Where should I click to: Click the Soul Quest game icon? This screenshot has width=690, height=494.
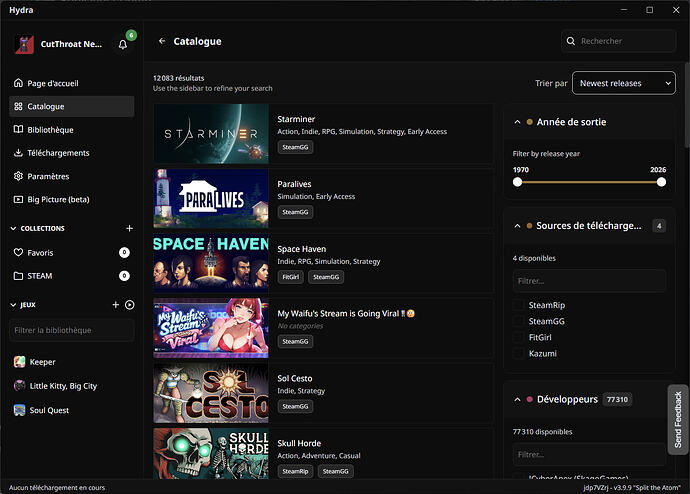pos(19,410)
